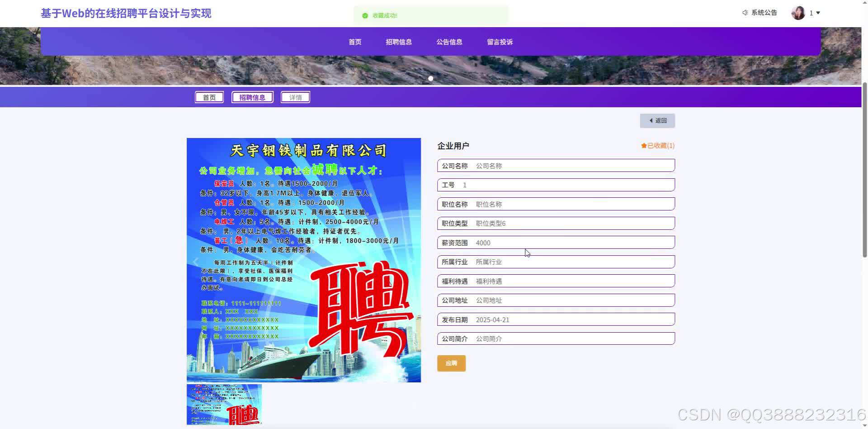Click the 公司简介 company intro field

pos(555,338)
